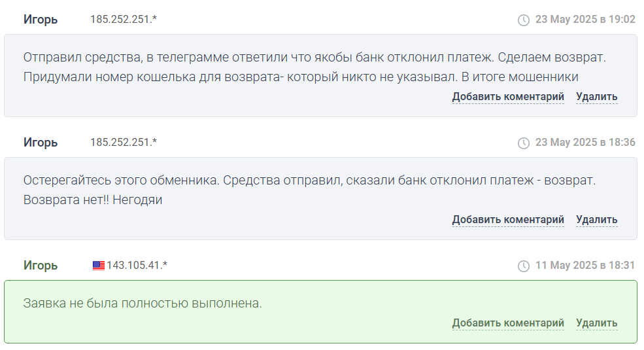Click IP address 143.105.41.*
The image size is (644, 350).
pyautogui.click(x=137, y=266)
